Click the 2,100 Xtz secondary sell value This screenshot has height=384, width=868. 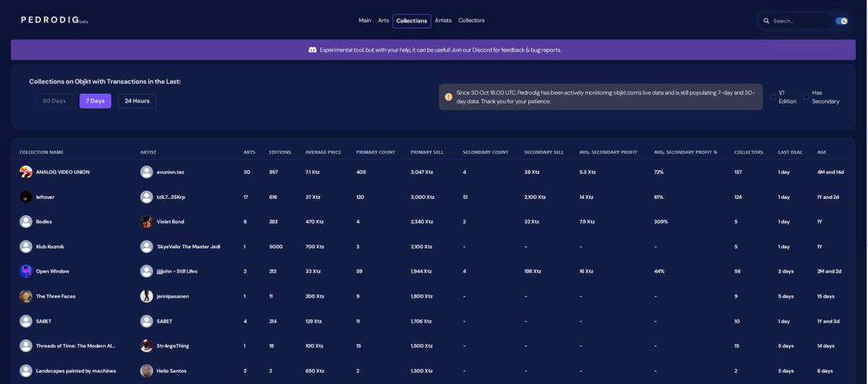[x=536, y=197]
